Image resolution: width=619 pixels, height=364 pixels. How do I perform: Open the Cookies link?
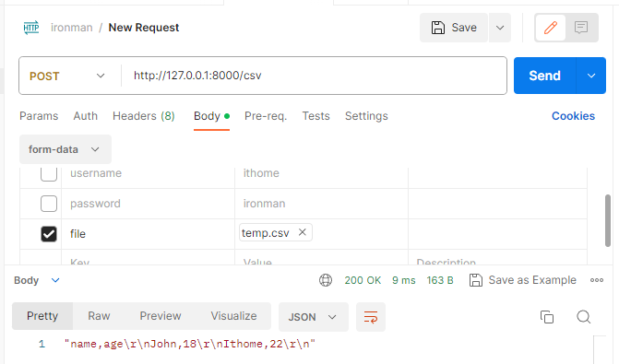pyautogui.click(x=573, y=116)
